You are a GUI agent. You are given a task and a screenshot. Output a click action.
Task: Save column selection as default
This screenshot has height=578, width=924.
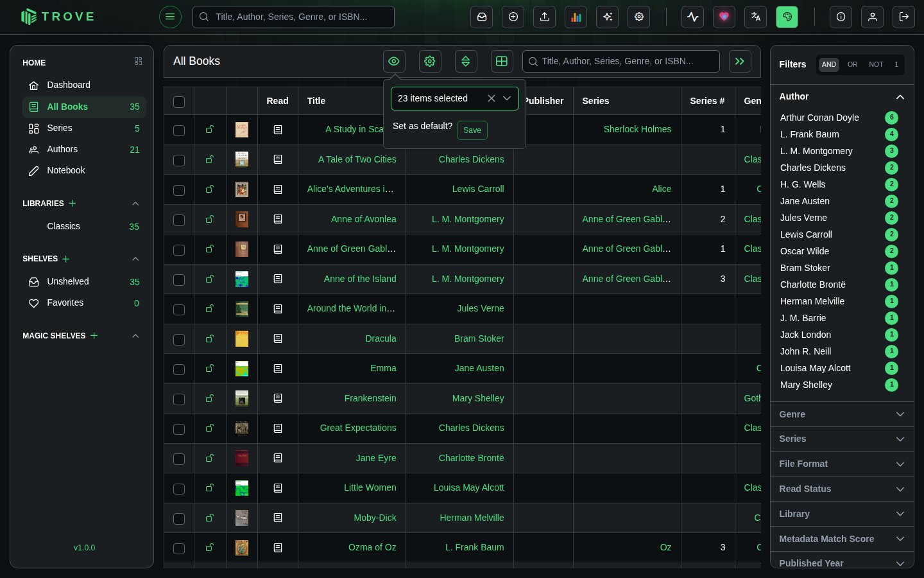point(472,130)
